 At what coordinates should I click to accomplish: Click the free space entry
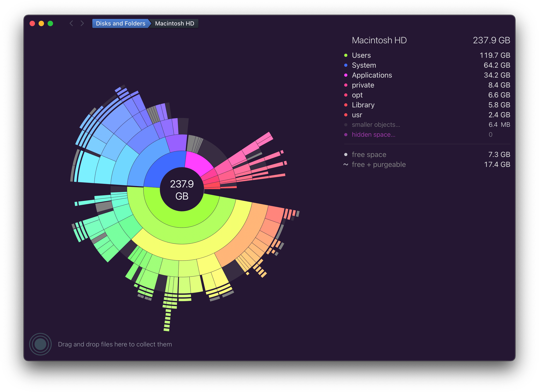coord(369,154)
